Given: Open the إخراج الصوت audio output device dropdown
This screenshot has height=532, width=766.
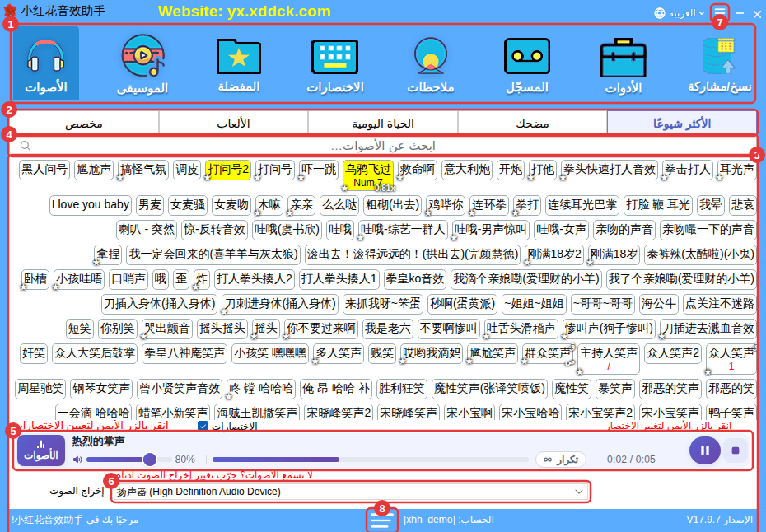Looking at the screenshot, I should 350,492.
